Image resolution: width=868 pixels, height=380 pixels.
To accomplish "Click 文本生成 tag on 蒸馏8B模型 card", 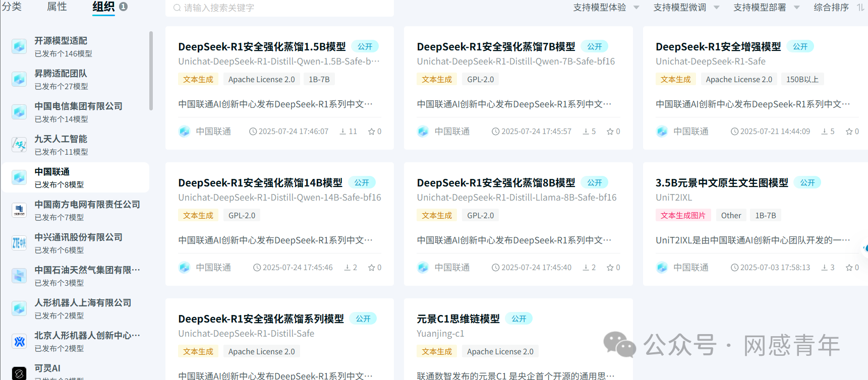I will point(437,215).
